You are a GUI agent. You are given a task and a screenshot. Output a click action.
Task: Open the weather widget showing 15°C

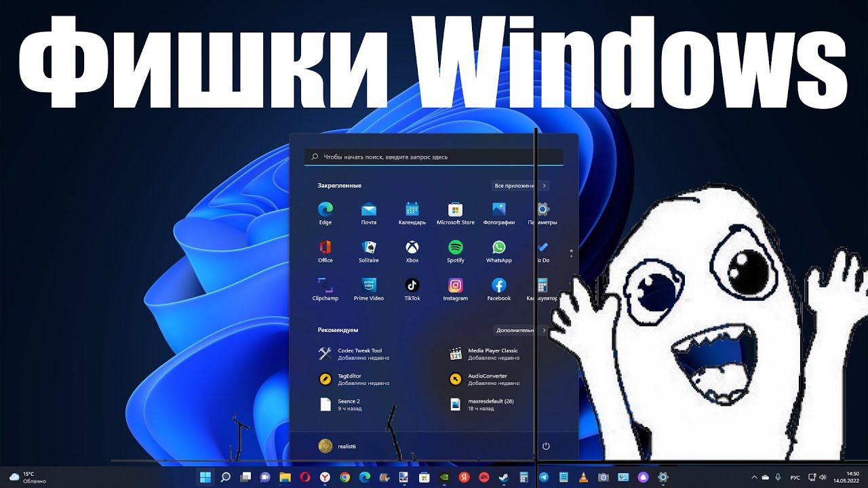point(28,477)
